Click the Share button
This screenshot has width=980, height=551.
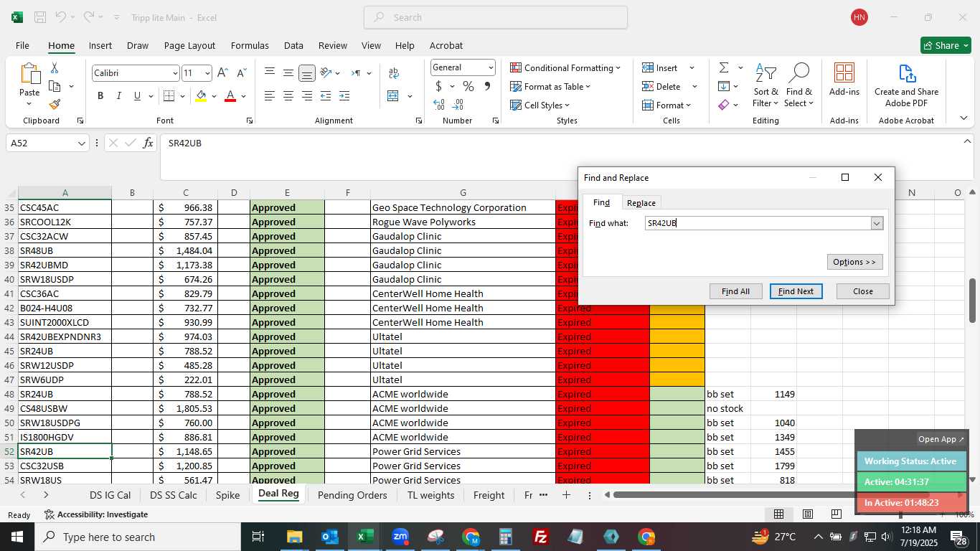[x=946, y=45]
